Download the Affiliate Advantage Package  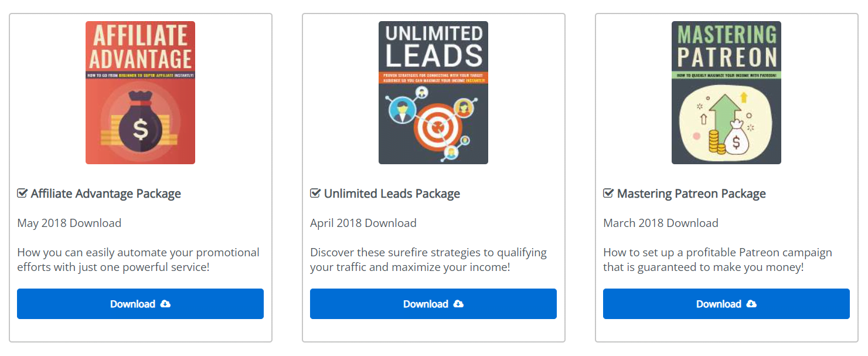click(x=140, y=304)
